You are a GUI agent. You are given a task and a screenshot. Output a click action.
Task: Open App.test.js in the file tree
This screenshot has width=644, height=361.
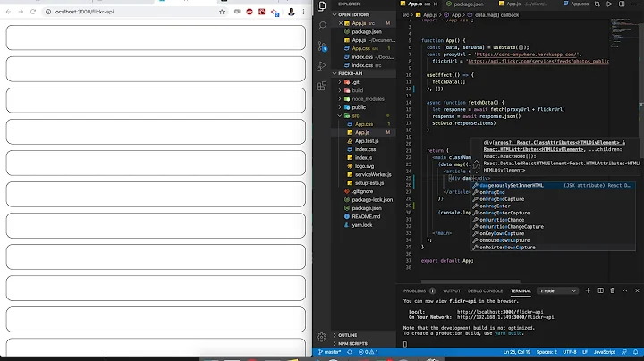click(367, 140)
